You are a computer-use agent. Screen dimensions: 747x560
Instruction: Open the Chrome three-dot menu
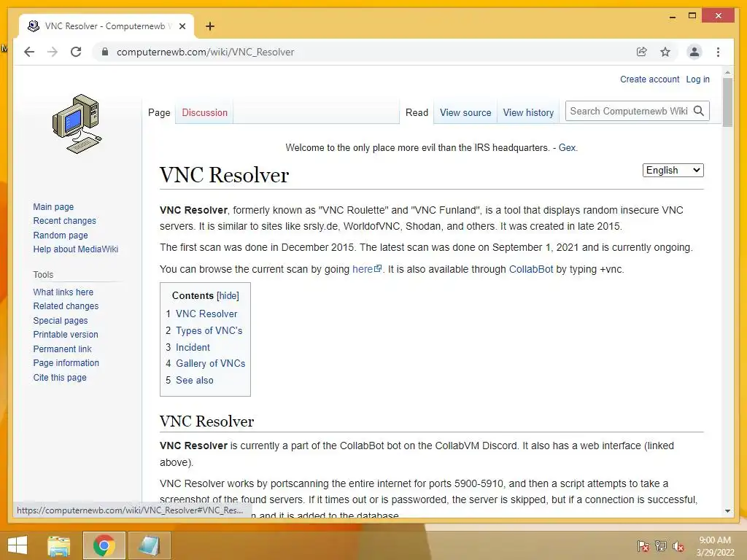(x=718, y=52)
